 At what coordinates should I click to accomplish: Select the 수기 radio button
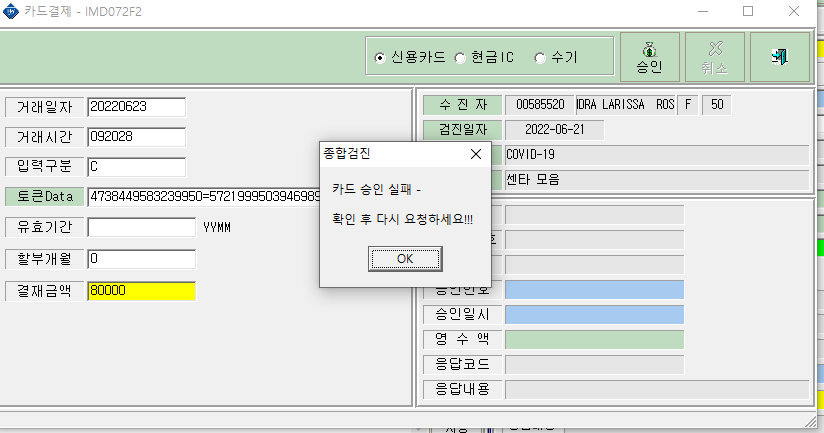540,58
